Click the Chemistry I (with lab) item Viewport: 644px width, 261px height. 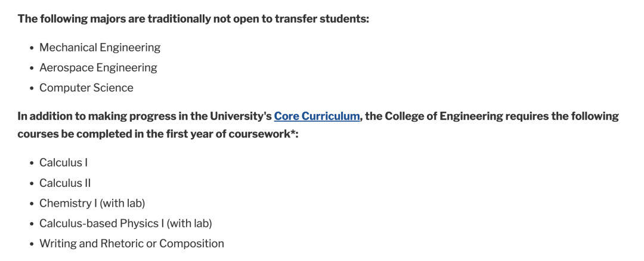[x=92, y=203]
